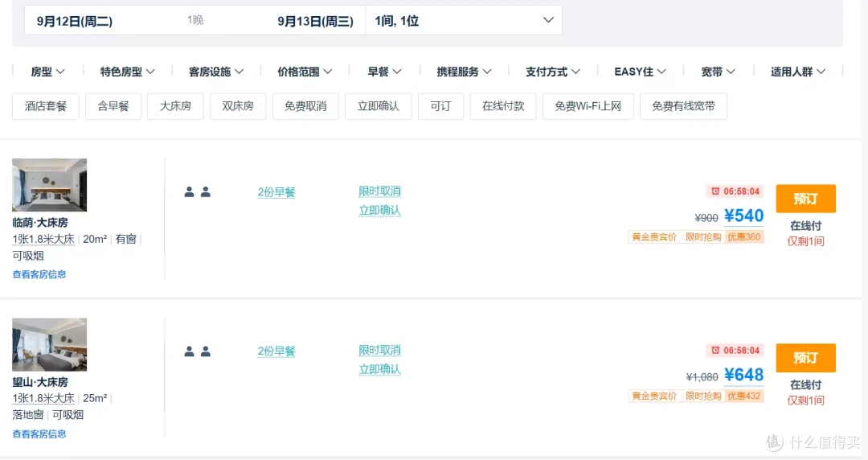Click the countdown clock icon on ¥648 row
Image resolution: width=868 pixels, height=460 pixels.
click(715, 351)
